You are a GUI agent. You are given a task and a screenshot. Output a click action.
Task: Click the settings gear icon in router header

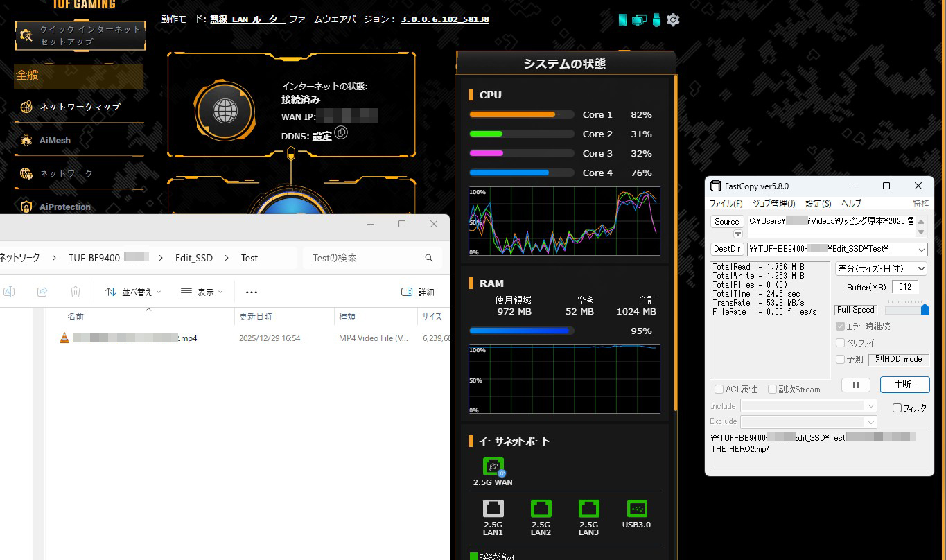(673, 20)
